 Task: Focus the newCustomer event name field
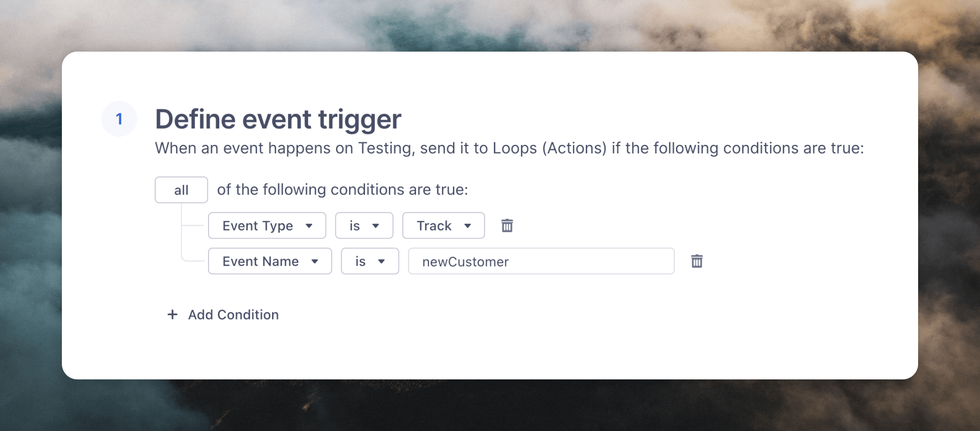(x=541, y=261)
